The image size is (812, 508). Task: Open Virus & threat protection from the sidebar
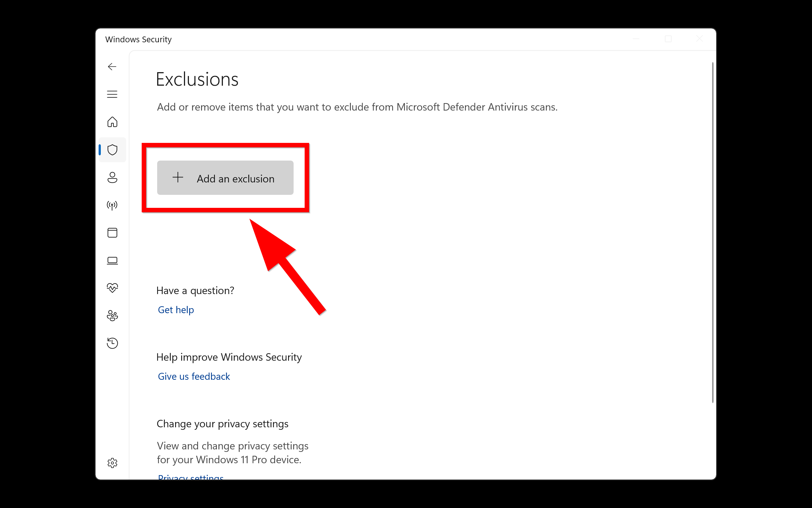112,150
